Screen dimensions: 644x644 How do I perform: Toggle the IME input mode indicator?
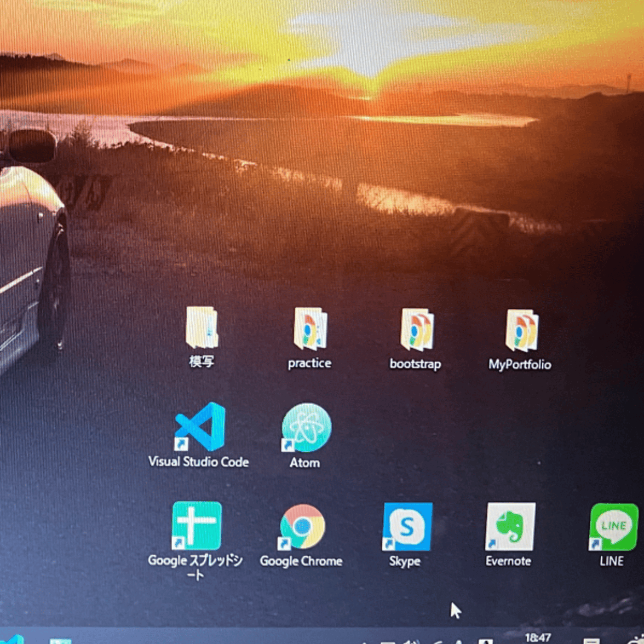[x=485, y=641]
